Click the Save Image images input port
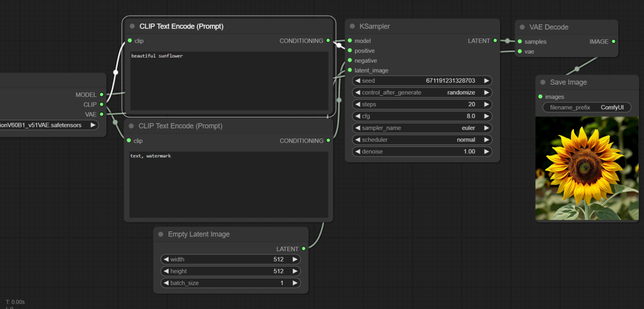The width and height of the screenshot is (644, 309). (x=540, y=97)
